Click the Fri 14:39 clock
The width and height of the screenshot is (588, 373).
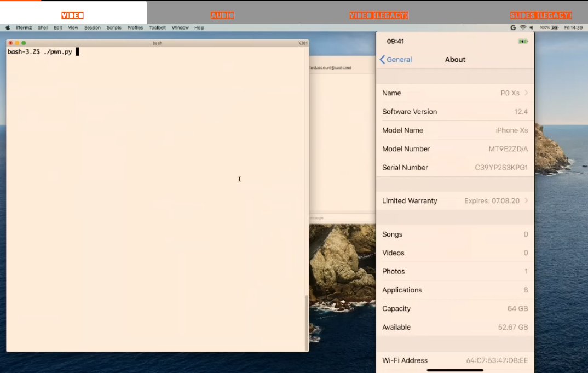click(x=573, y=28)
